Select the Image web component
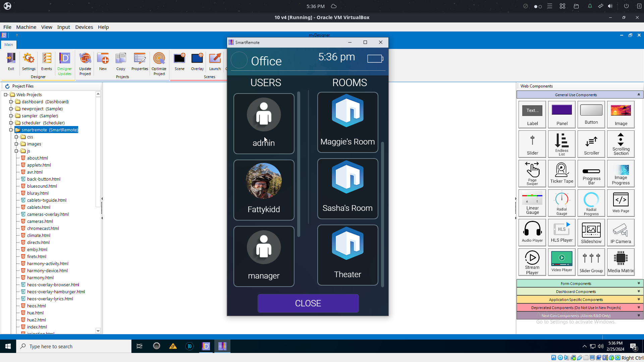Viewport: 644px width, 362px height. click(621, 115)
